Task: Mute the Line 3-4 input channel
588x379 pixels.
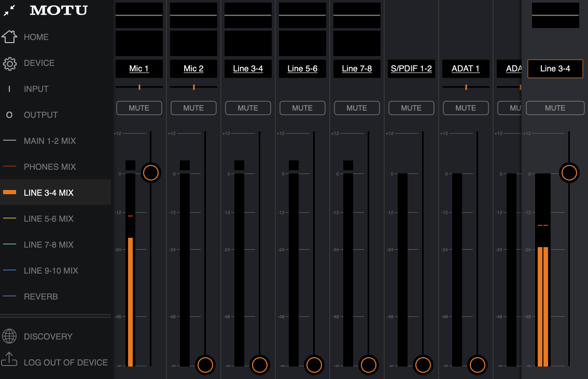Action: pyautogui.click(x=248, y=108)
